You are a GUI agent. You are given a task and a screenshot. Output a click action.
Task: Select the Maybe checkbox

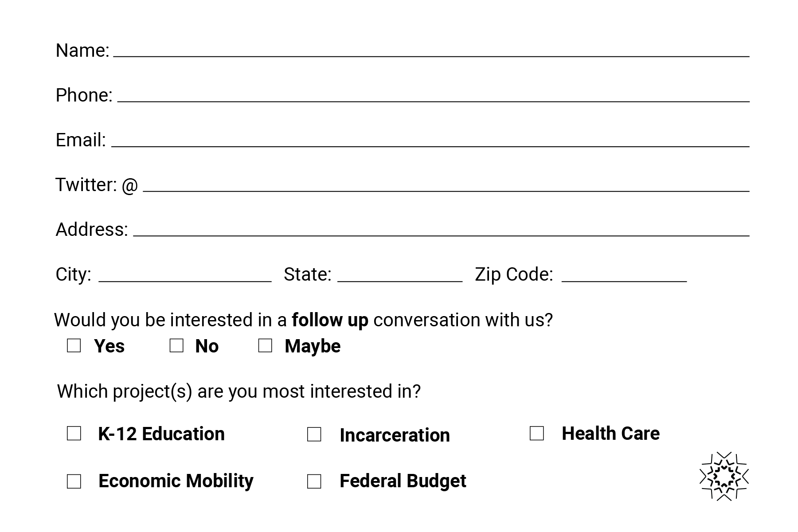pos(265,346)
